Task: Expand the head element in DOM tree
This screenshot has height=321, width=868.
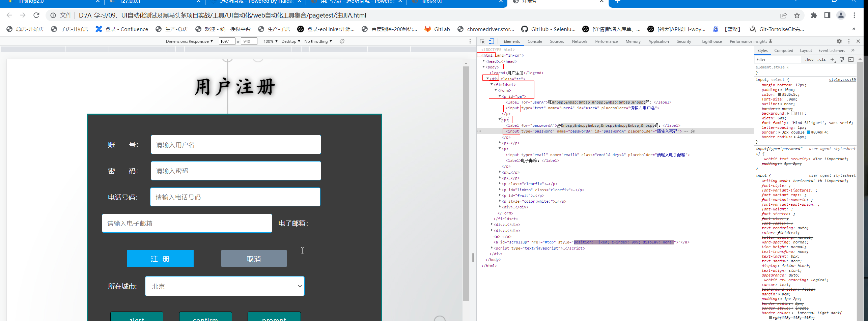Action: [x=483, y=61]
